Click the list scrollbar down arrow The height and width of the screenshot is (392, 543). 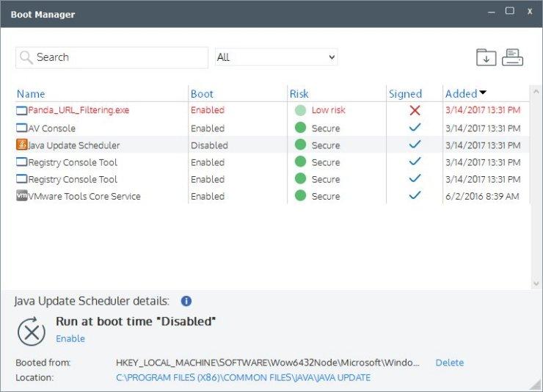coord(536,283)
